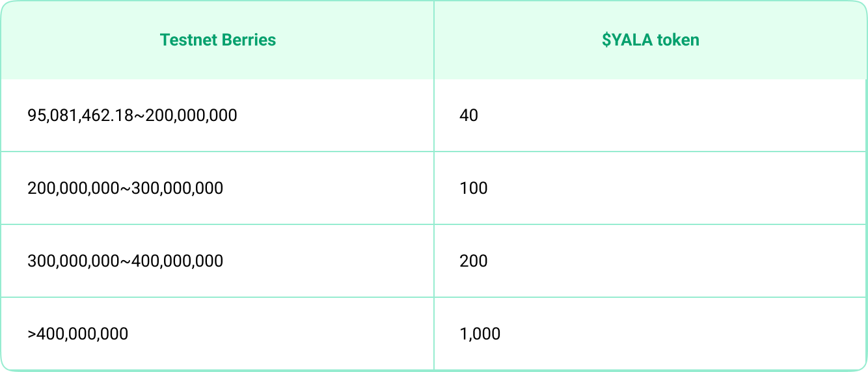868x372 pixels.
Task: Click the greater-than sign before 400,000,000
Action: (x=32, y=334)
